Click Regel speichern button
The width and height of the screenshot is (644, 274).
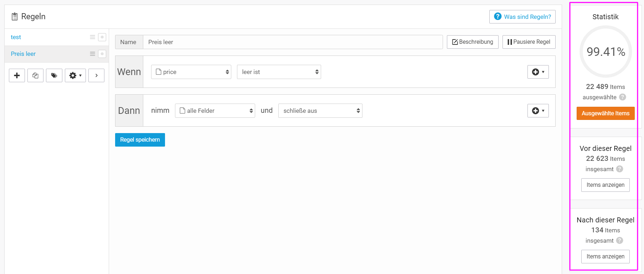coord(140,140)
